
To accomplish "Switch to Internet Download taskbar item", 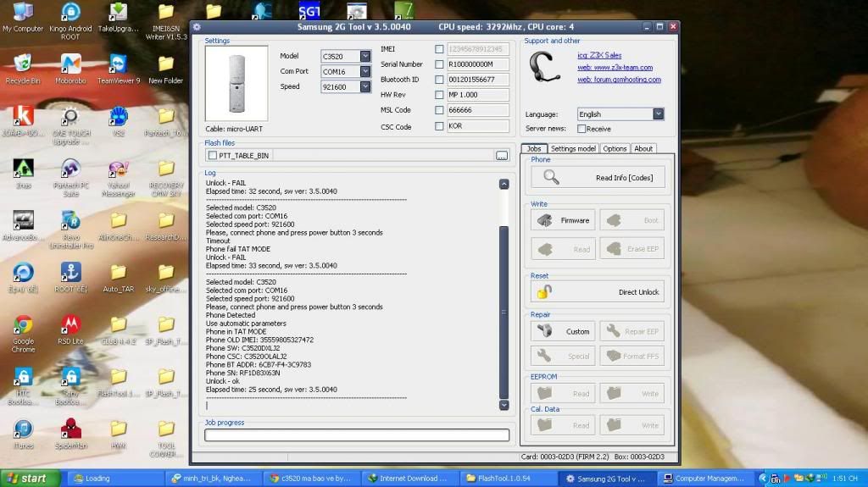I will 409,479.
